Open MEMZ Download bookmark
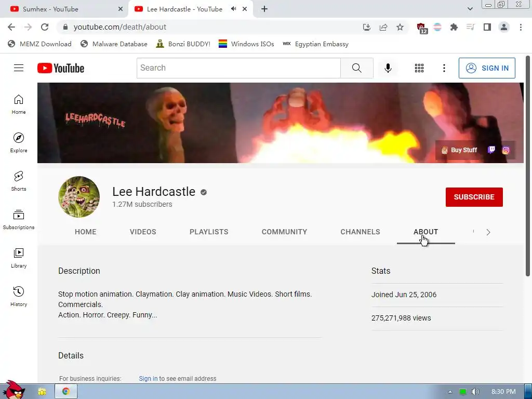 [39, 44]
